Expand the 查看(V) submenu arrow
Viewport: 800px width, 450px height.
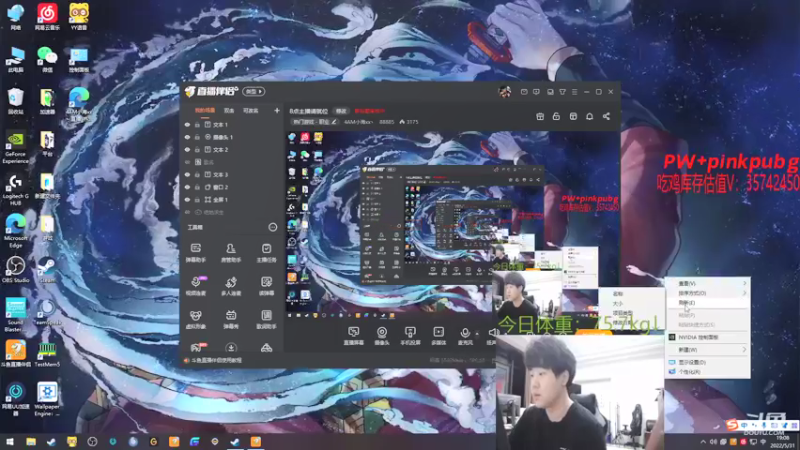[744, 283]
